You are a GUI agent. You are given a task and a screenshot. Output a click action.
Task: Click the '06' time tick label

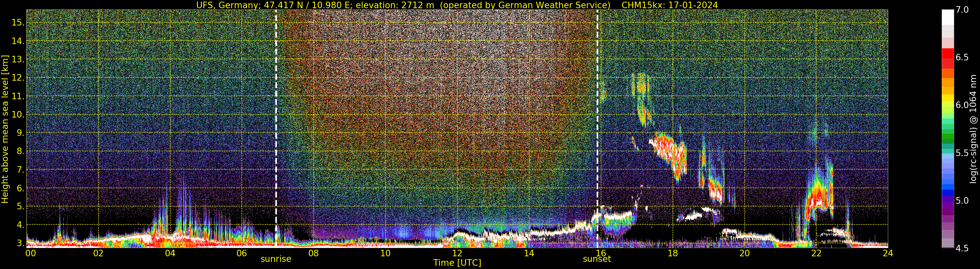242,253
